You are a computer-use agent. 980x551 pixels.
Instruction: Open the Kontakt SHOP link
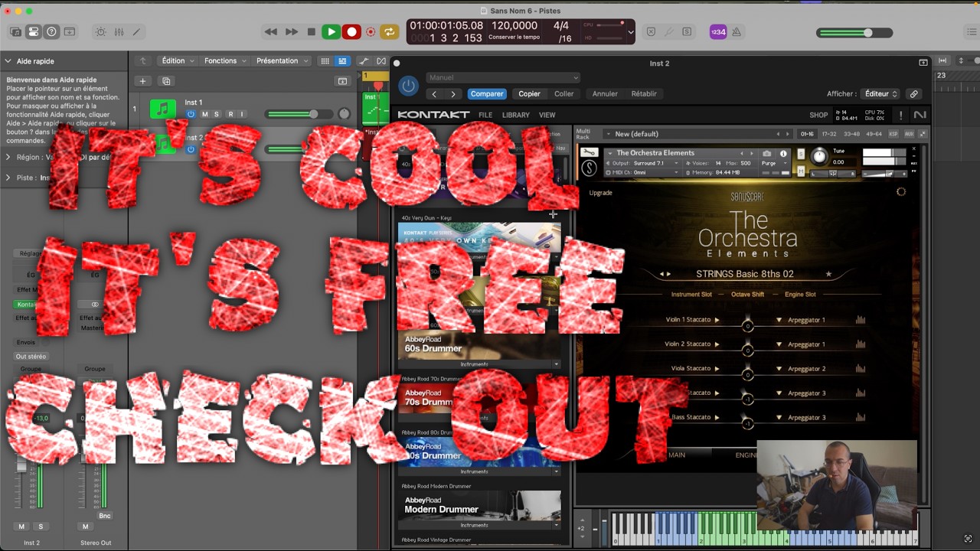pos(818,115)
